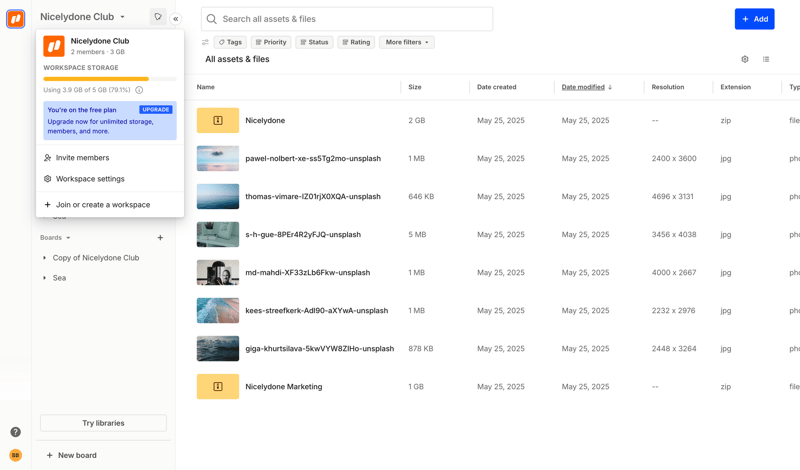Select md-mahdi-XF33zLb6Fkw-unsplash file name

(308, 273)
